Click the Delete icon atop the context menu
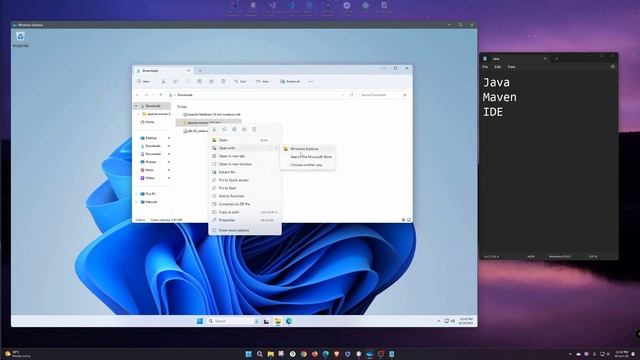Viewport: 640px width, 360px height. [254, 129]
